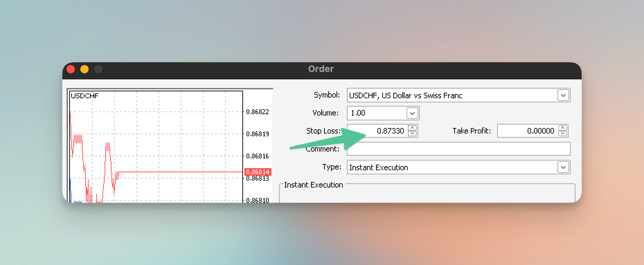Viewport: 644px width, 265px height.
Task: Decrease Take Profit with down stepper
Action: [x=563, y=134]
